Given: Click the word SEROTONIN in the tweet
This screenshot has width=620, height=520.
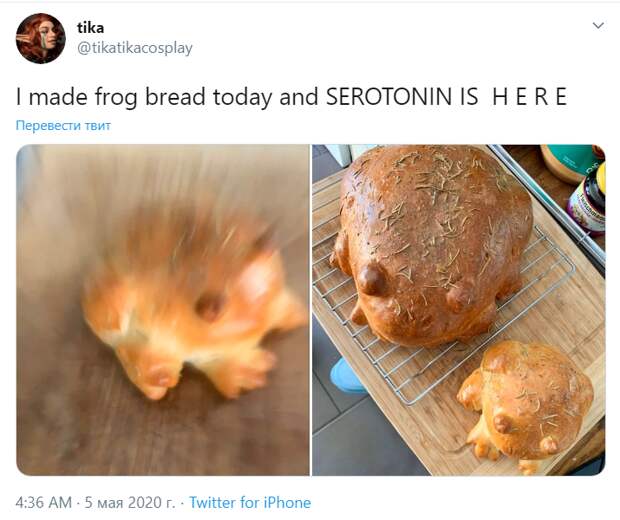Looking at the screenshot, I should 389,97.
